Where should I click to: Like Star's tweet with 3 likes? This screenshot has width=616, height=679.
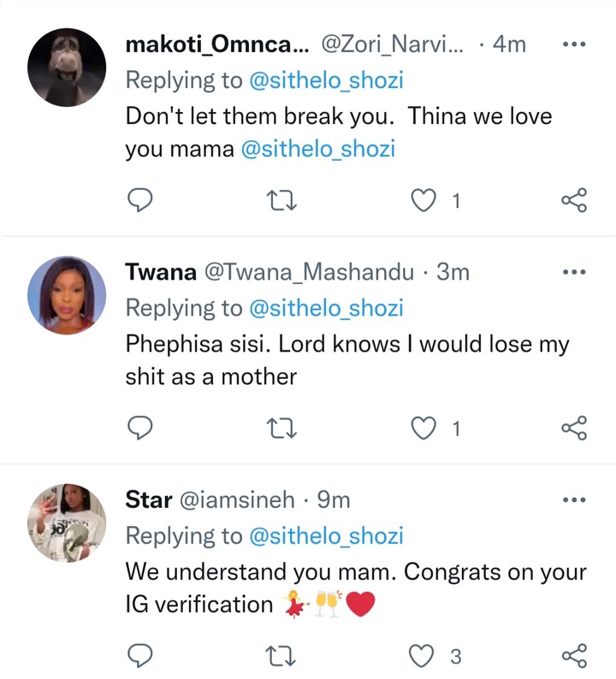(422, 656)
